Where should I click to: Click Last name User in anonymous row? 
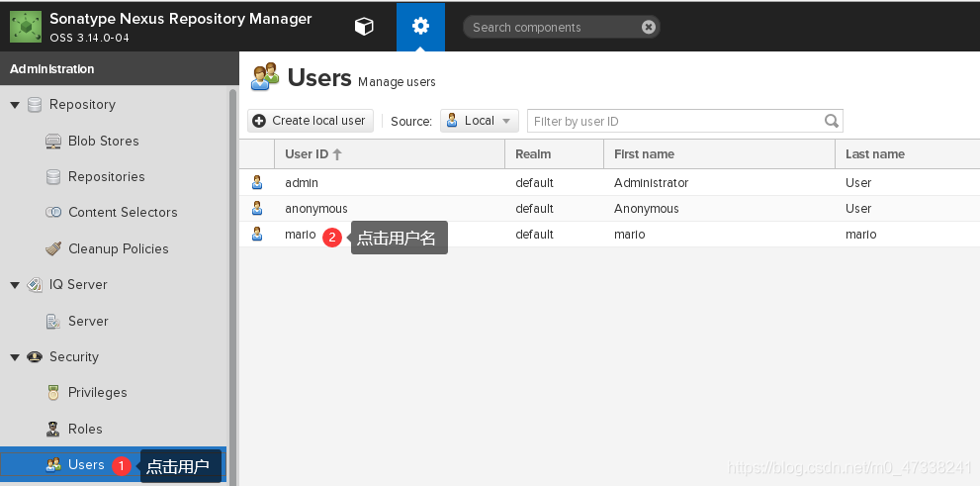(858, 208)
